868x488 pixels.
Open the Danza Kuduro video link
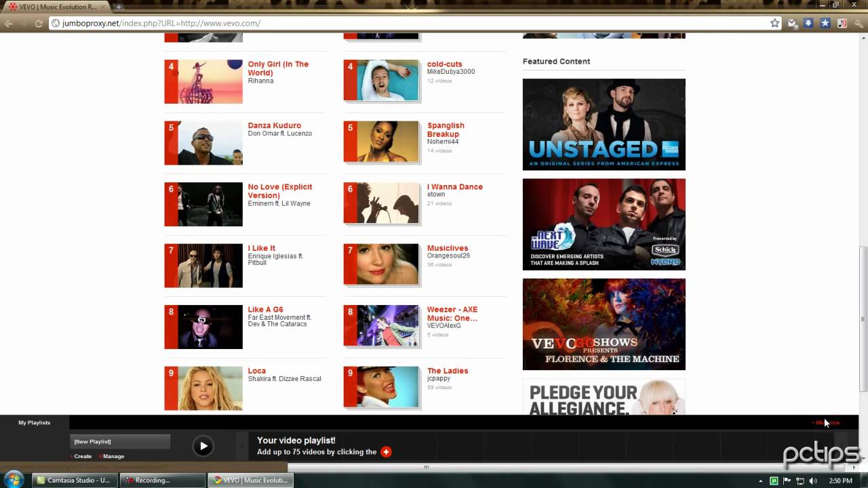[275, 125]
